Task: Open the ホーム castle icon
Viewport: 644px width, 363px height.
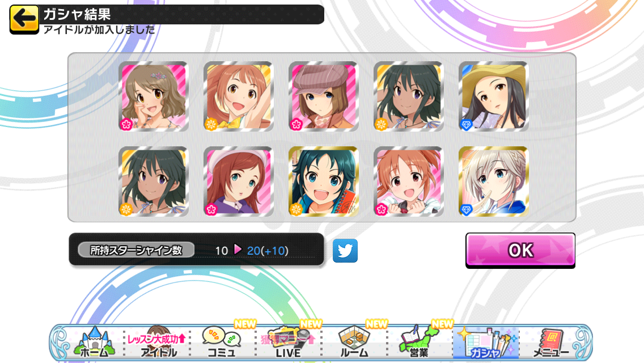Action: (x=94, y=342)
